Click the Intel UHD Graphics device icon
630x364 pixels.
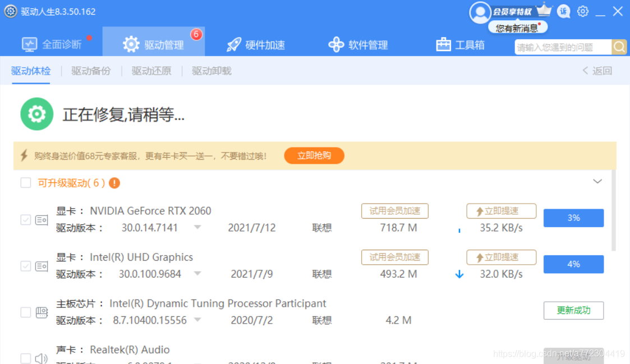coord(42,266)
